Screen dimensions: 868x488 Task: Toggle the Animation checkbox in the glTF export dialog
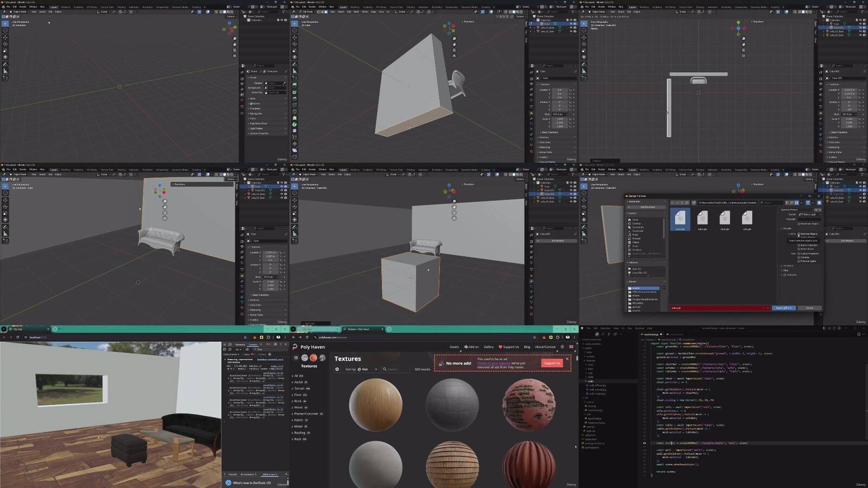[x=784, y=275]
